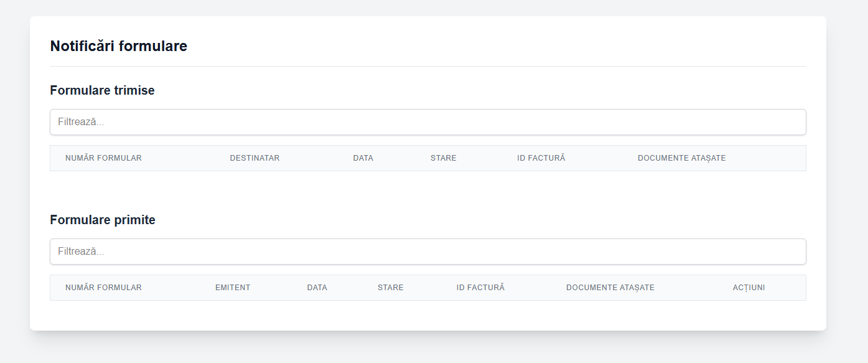Sort sent forms table by Data
The height and width of the screenshot is (363, 868).
(x=363, y=158)
